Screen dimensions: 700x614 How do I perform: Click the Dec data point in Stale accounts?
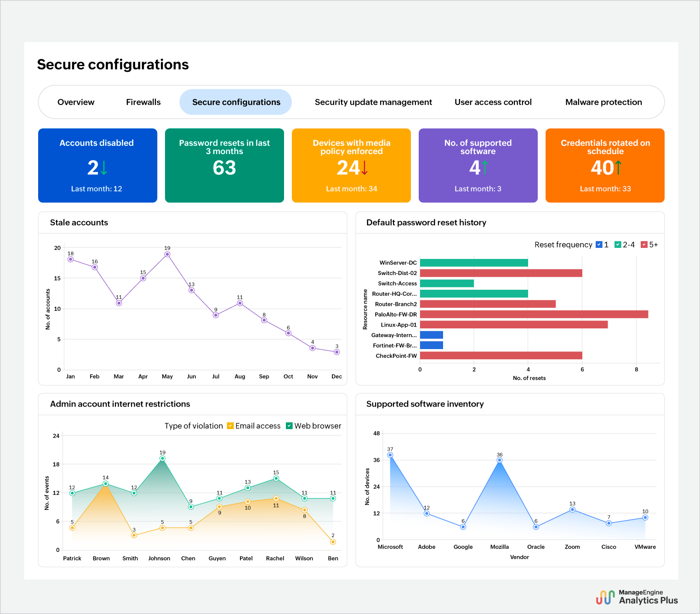pos(337,352)
